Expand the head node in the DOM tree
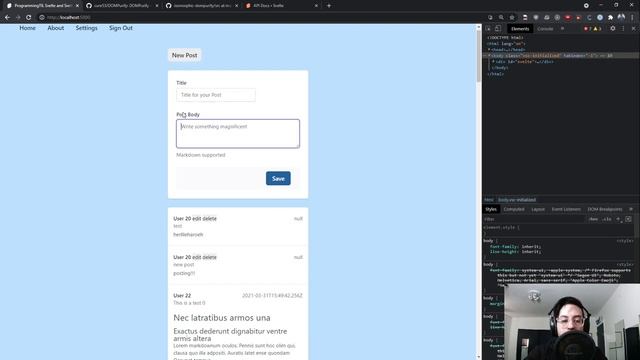The height and width of the screenshot is (360, 640). coord(489,49)
